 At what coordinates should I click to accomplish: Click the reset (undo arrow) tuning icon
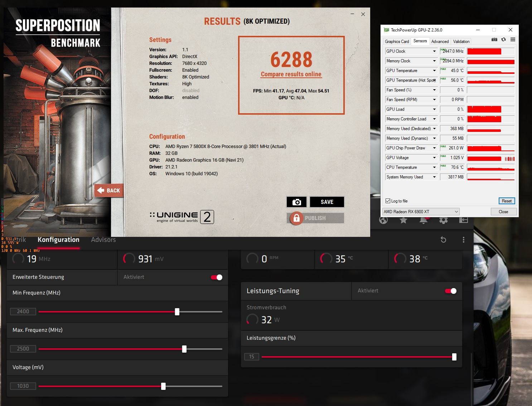coord(443,240)
